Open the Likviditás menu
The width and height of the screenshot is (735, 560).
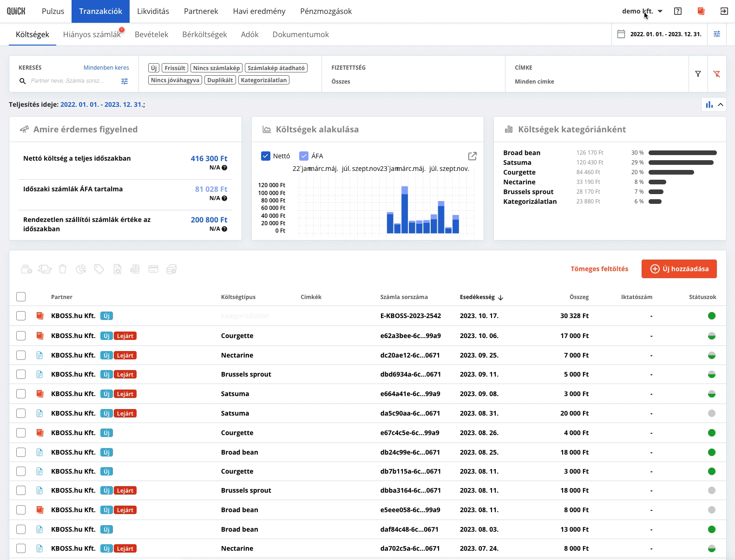[x=153, y=11]
